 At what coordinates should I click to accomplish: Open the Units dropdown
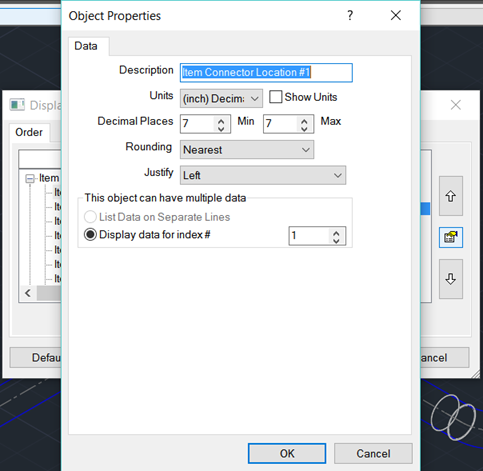pos(221,98)
